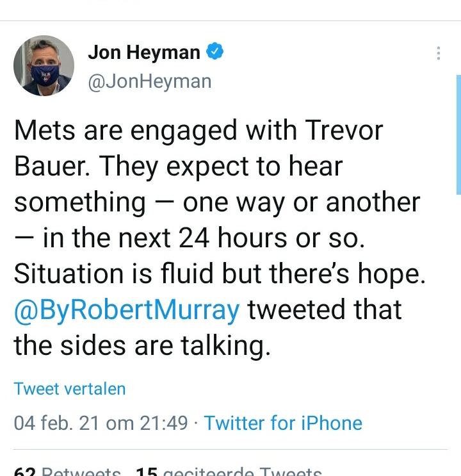Image resolution: width=461 pixels, height=476 pixels.
Task: Click the word 'something' in the tweet
Action: [x=80, y=202]
